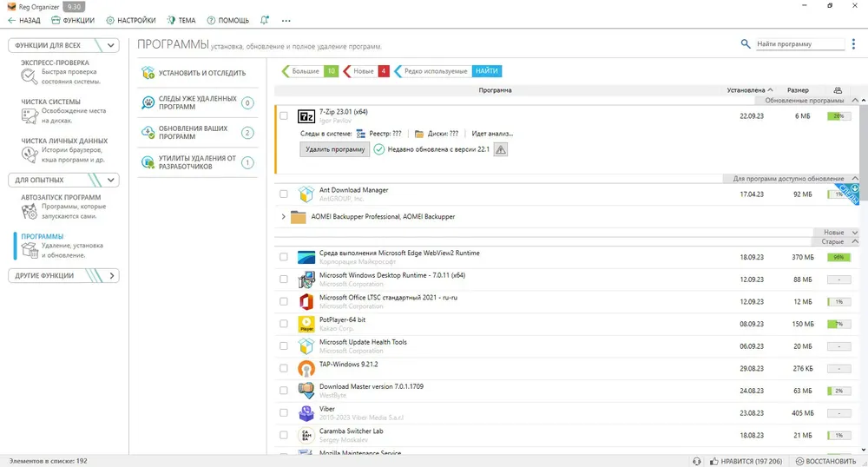Screen dimensions: 868x467
Task: Click the Microsoft Windows Desktop Runtime icon
Action: tap(306, 280)
